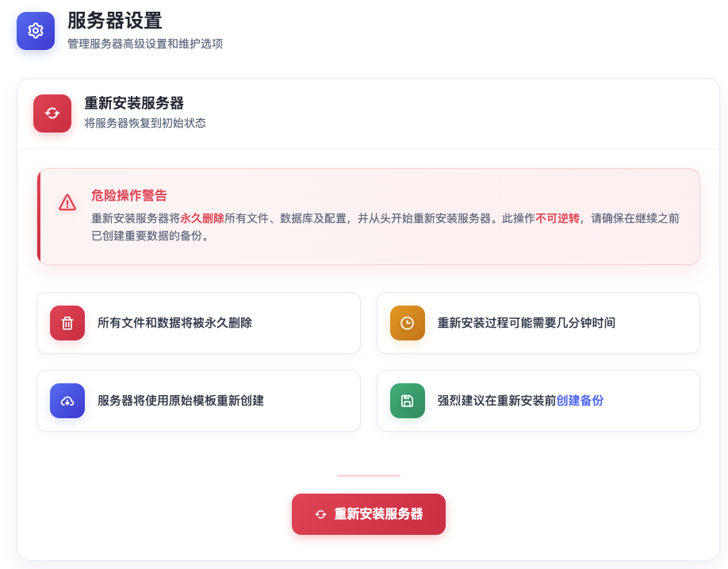Image resolution: width=728 pixels, height=569 pixels.
Task: Click the 管理服务器高级设置和维护选项 description
Action: point(145,44)
